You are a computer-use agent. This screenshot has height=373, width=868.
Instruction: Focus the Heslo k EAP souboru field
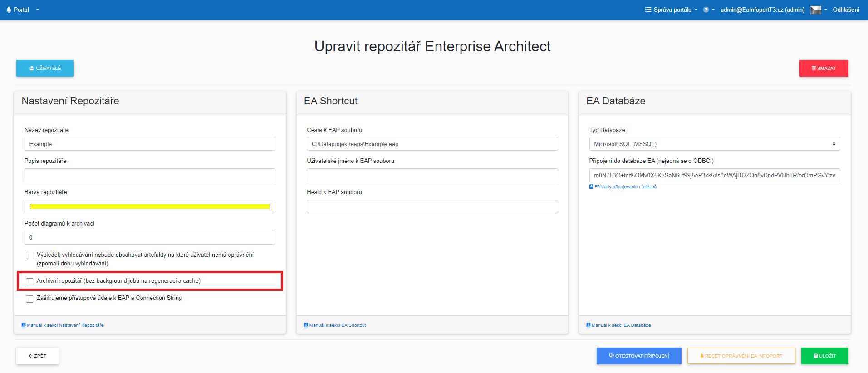(432, 206)
